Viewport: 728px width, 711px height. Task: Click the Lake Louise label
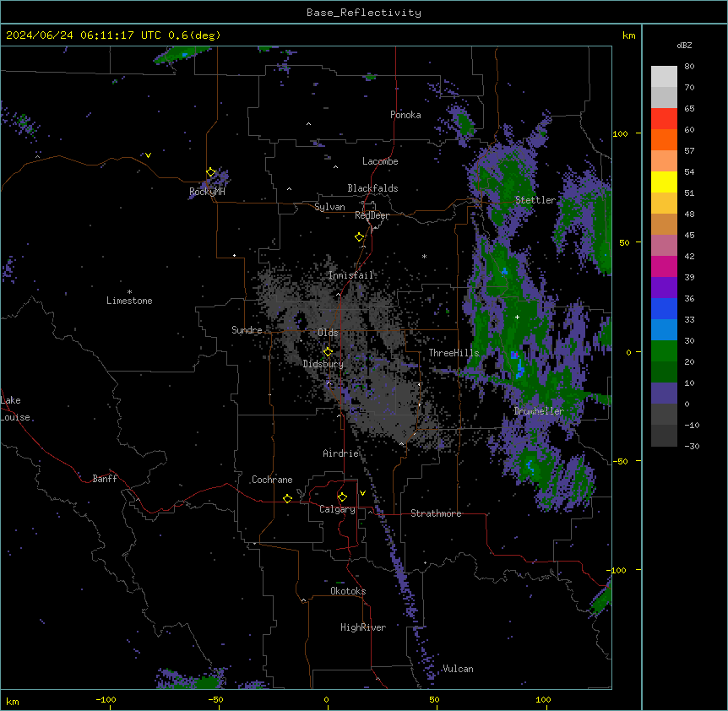(15, 409)
